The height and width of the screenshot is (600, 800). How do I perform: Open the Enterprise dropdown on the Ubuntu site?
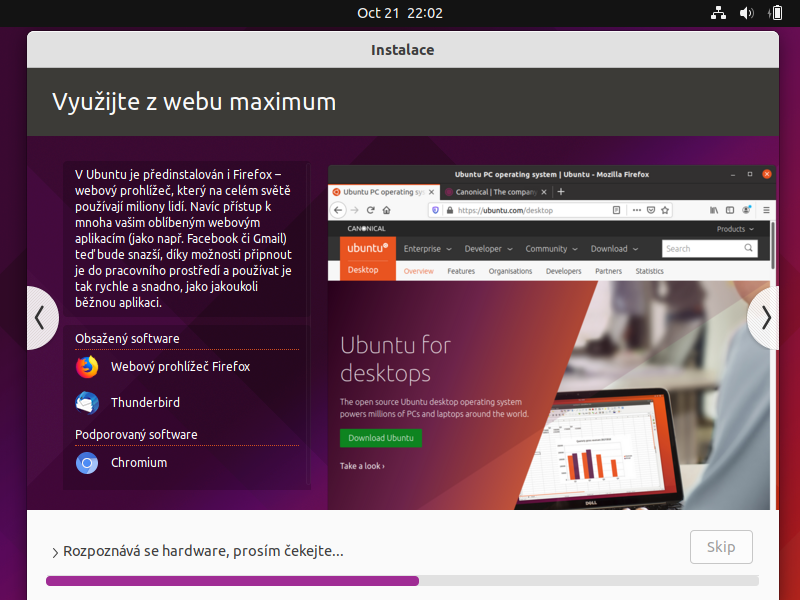click(424, 248)
